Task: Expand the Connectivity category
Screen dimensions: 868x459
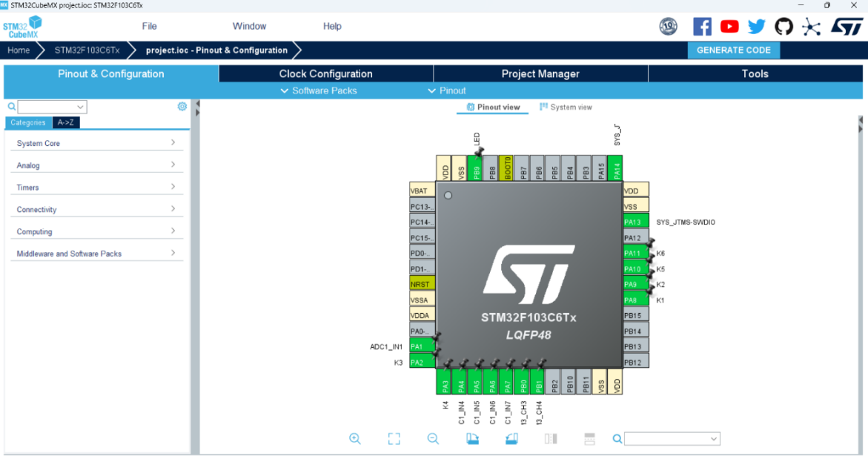Action: 96,210
